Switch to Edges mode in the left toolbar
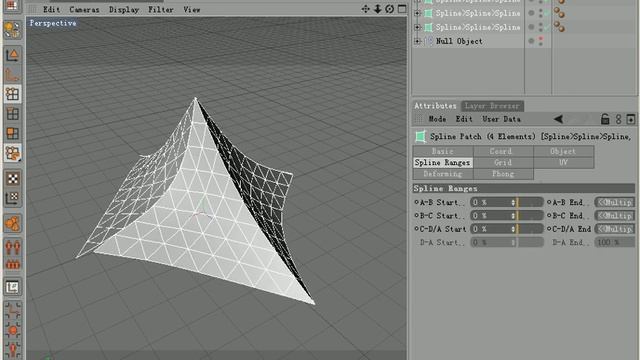 pyautogui.click(x=12, y=114)
